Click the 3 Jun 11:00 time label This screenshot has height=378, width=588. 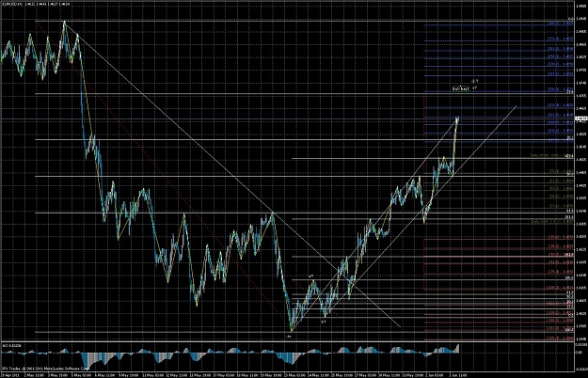tap(458, 374)
